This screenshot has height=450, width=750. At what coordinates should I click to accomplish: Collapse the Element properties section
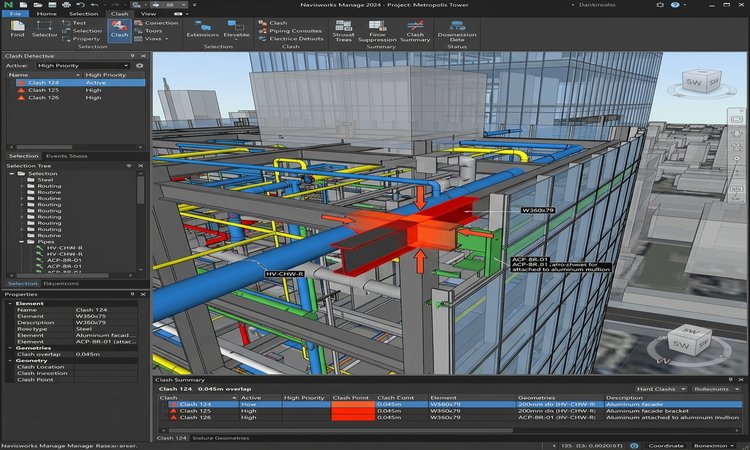10,304
